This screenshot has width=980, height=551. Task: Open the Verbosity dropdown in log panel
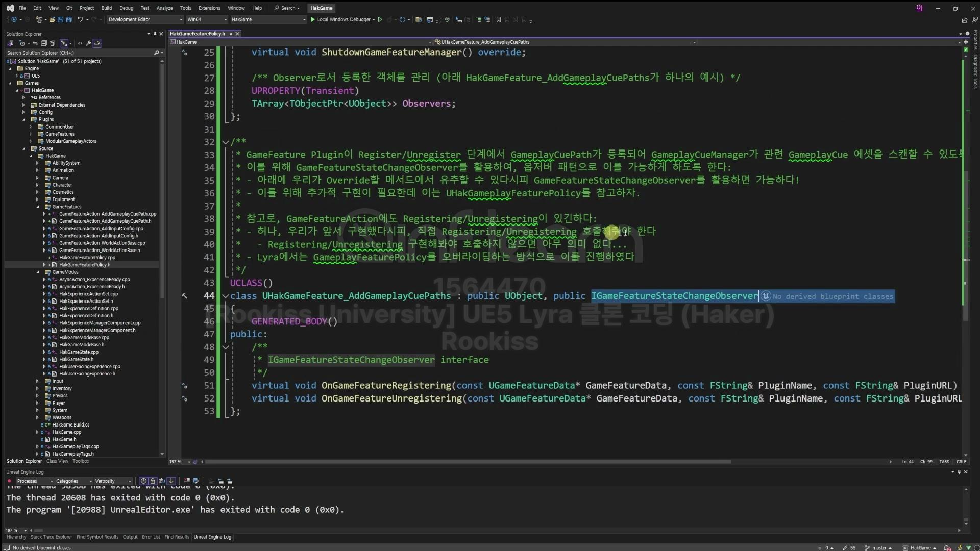coord(113,481)
